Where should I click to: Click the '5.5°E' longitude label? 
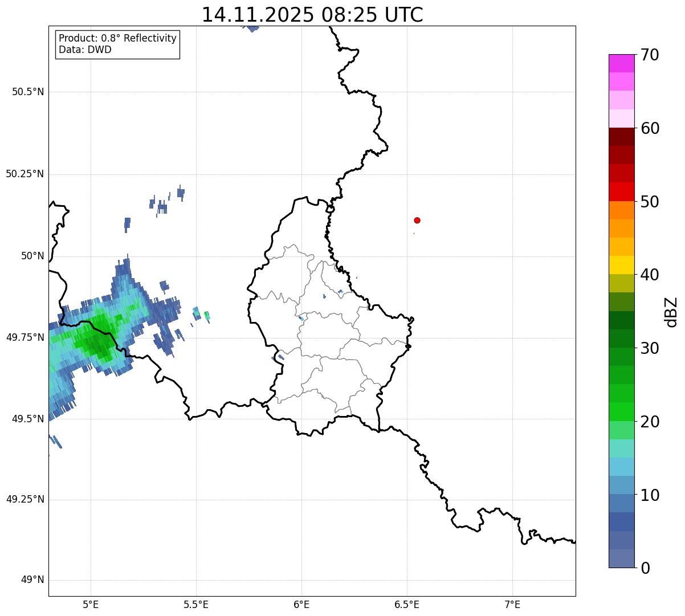(x=196, y=604)
